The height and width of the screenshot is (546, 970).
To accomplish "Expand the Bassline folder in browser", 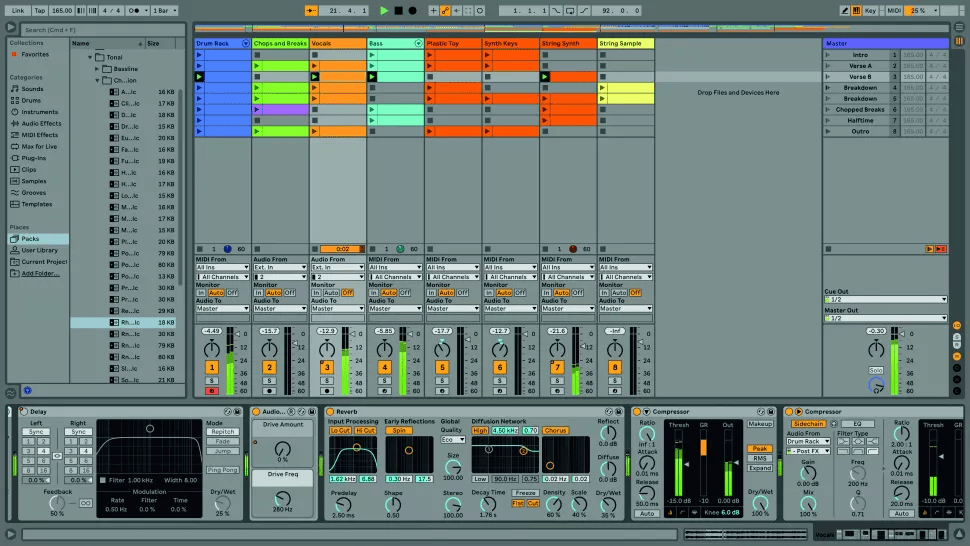I will [x=98, y=68].
